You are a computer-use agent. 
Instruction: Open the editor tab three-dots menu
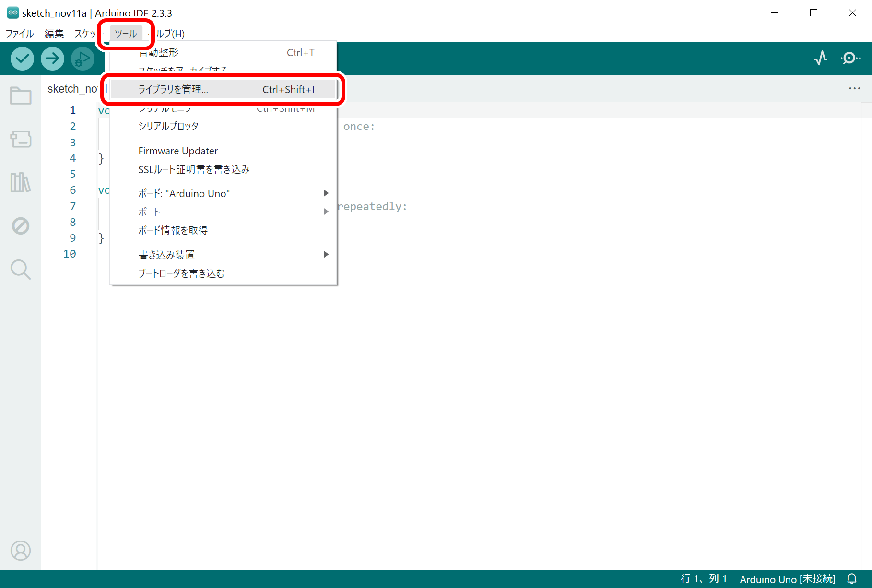854,89
